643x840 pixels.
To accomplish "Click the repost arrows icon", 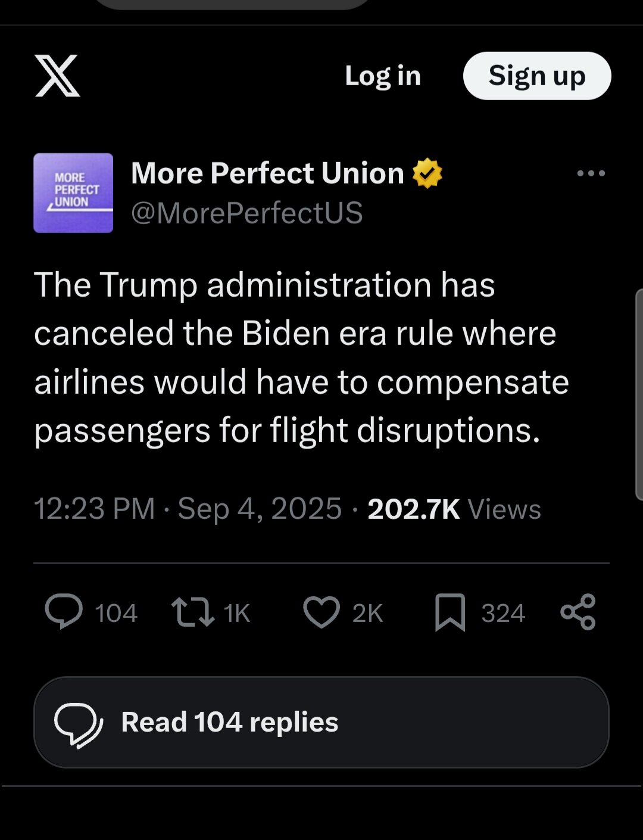I will pyautogui.click(x=193, y=612).
